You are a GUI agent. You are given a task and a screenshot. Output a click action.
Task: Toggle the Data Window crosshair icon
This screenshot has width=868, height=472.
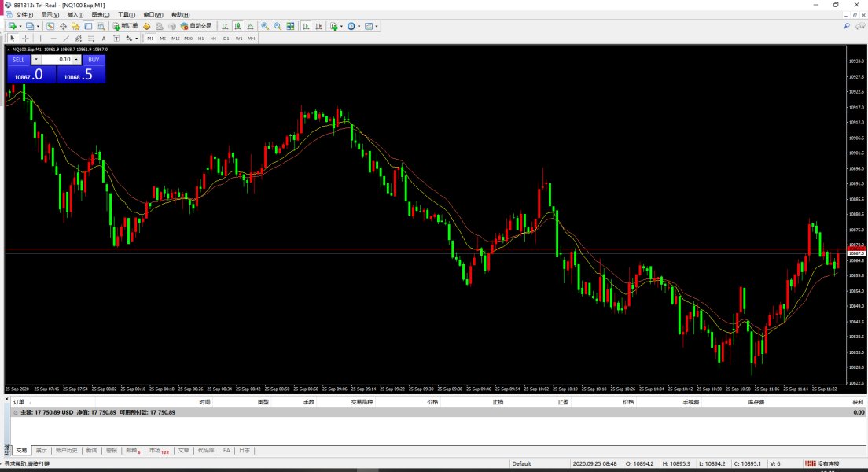[x=63, y=26]
